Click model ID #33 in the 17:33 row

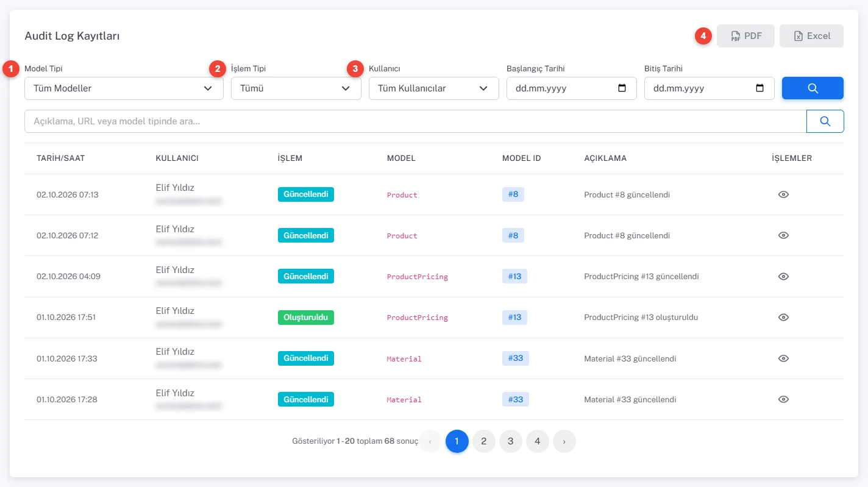pos(516,358)
